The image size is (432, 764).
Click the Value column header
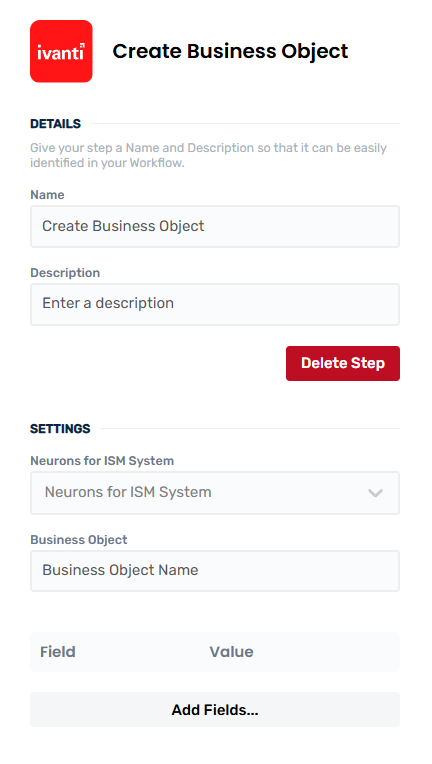tap(231, 652)
